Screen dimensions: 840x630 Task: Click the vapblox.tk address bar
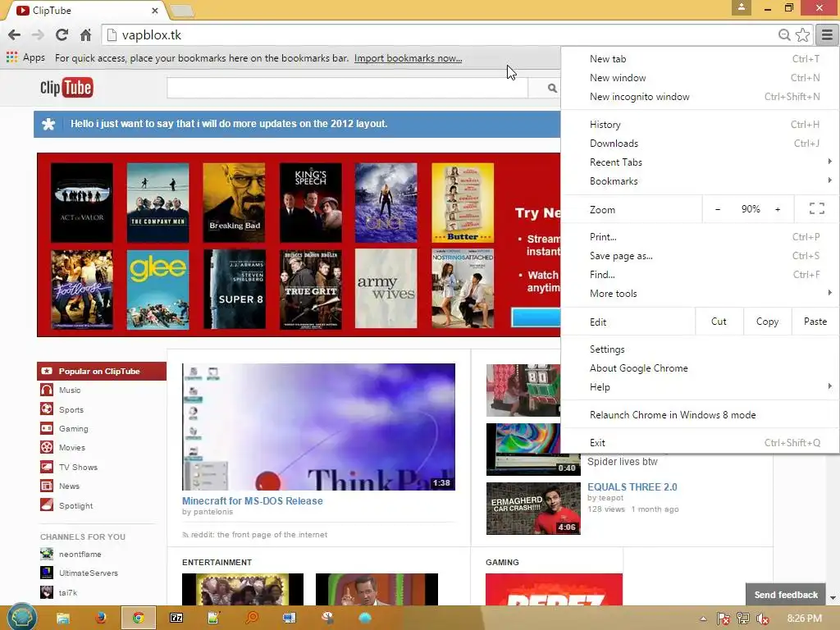(x=440, y=35)
